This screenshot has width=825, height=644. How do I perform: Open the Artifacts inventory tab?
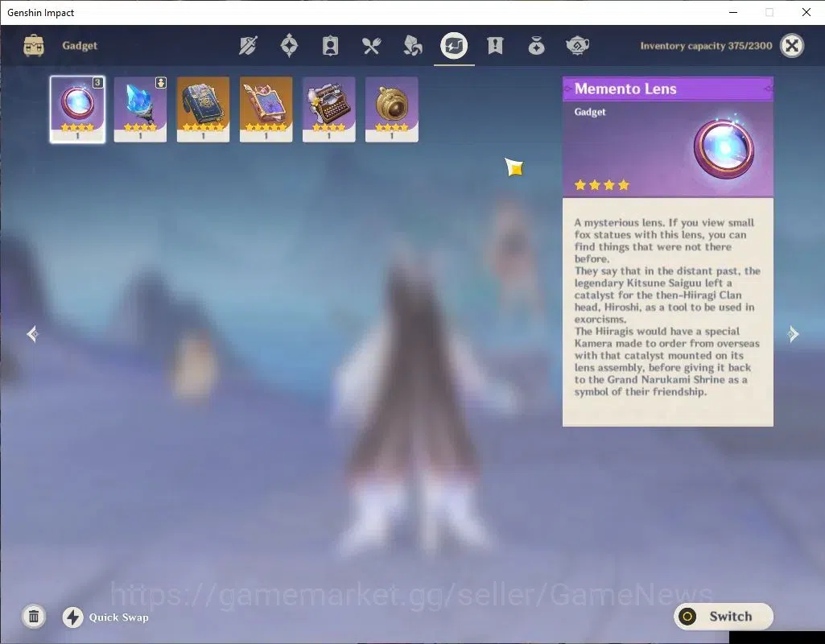(289, 46)
